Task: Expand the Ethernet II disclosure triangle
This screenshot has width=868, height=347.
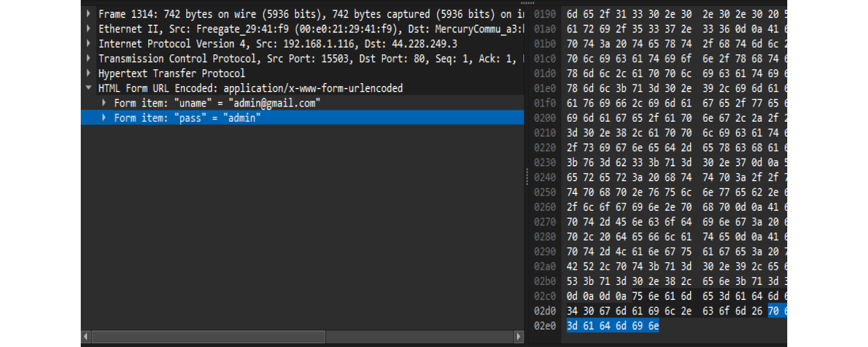Action: pyautogui.click(x=89, y=28)
